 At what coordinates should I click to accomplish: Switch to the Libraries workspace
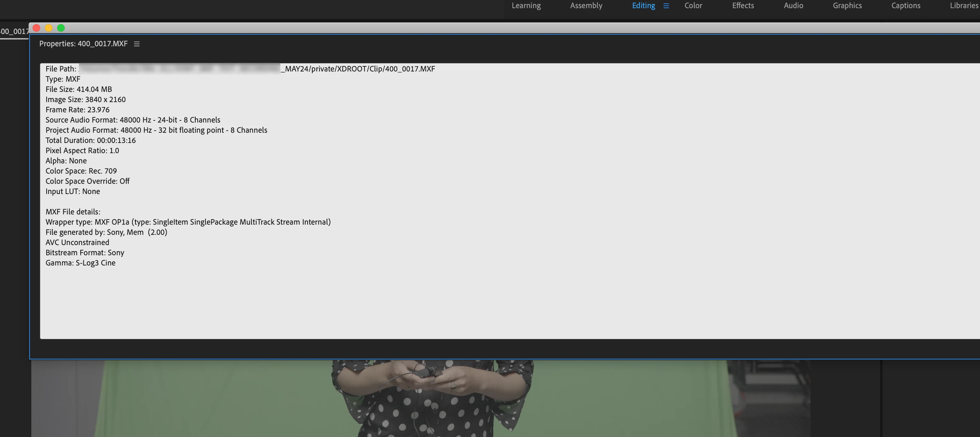[963, 6]
